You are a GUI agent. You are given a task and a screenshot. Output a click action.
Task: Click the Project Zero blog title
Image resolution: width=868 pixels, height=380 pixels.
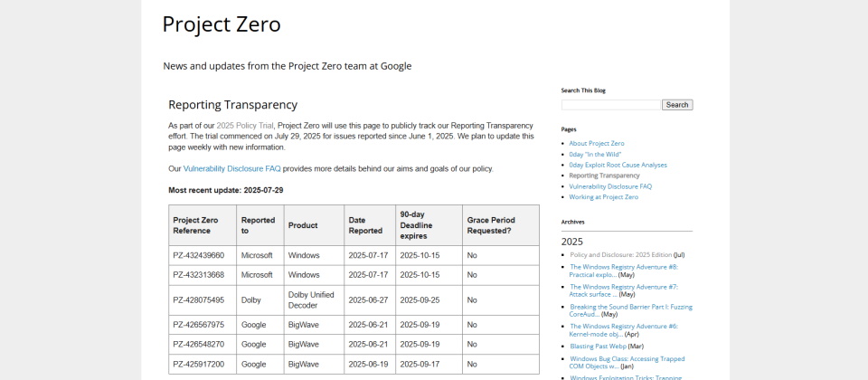point(222,24)
